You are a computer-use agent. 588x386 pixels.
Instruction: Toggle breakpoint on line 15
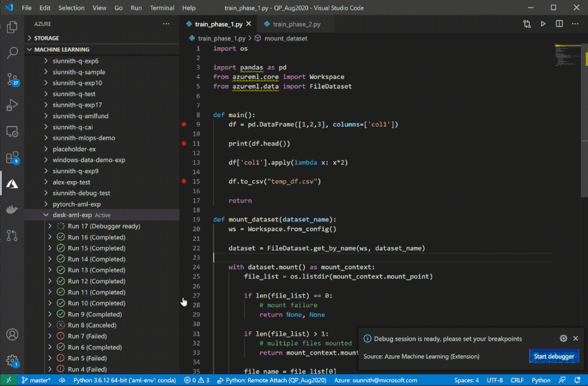coord(184,181)
